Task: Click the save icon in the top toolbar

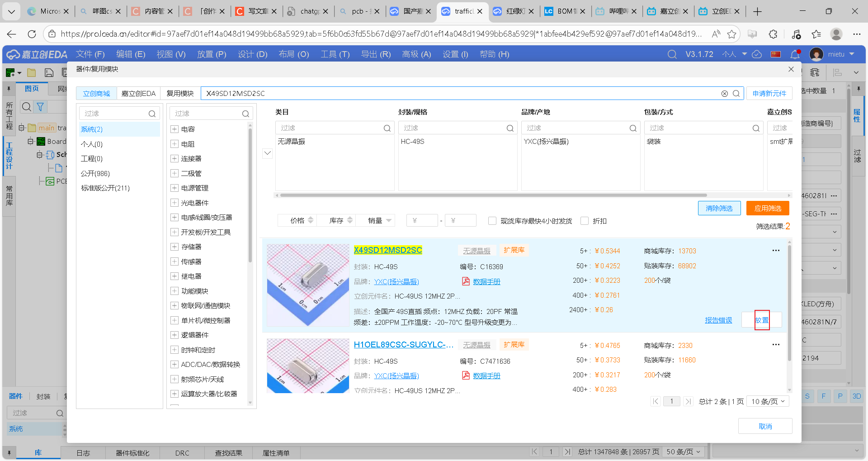Action: [48, 72]
